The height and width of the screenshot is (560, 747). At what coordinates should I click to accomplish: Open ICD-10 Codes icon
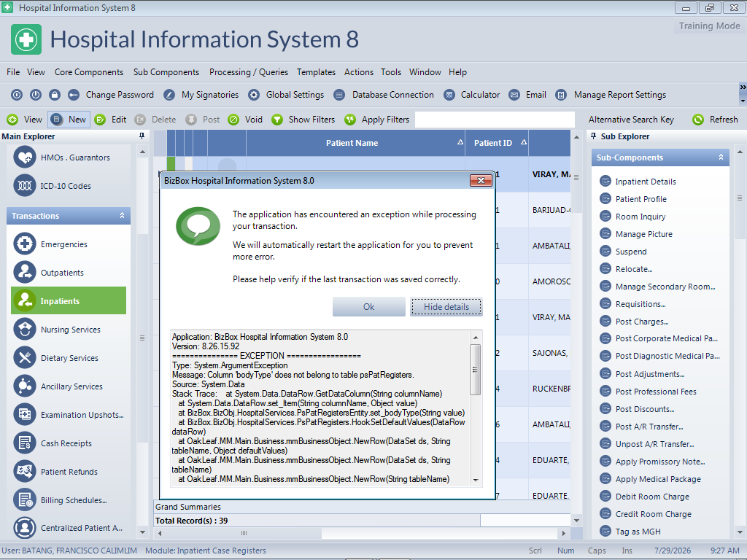25,186
